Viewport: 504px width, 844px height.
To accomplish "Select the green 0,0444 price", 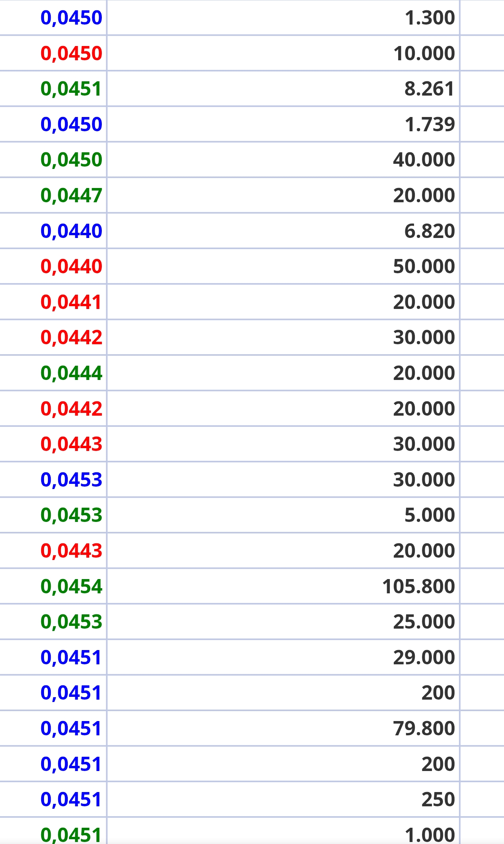I will pyautogui.click(x=71, y=373).
